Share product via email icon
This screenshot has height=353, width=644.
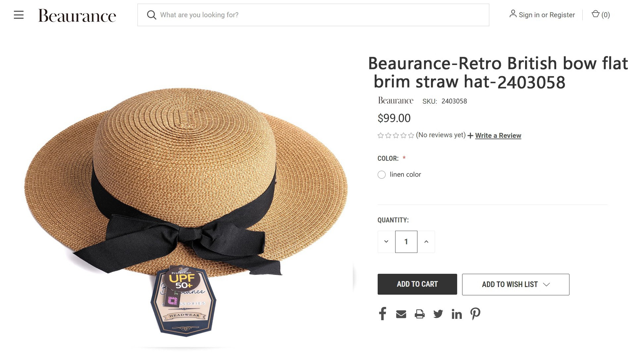[x=401, y=314]
